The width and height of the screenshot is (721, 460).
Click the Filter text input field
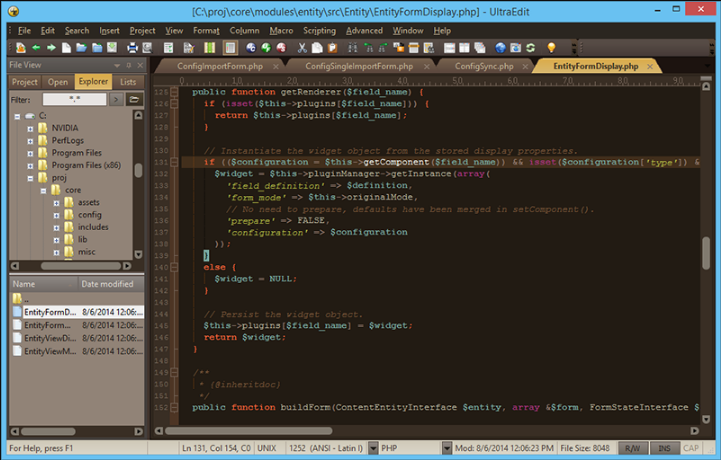pos(74,100)
